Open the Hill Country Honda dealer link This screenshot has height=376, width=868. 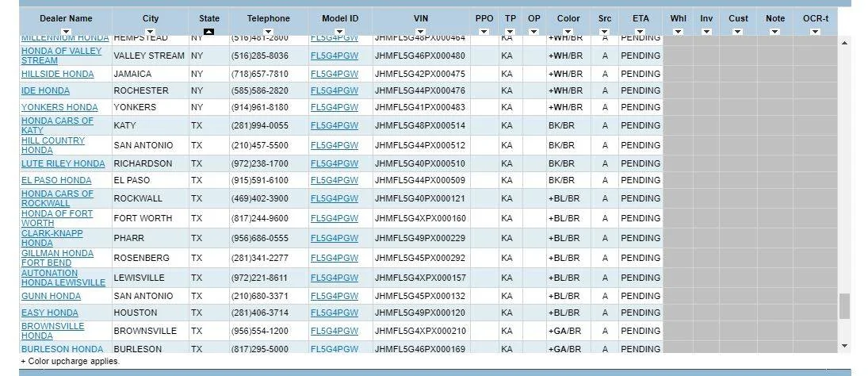pos(53,145)
